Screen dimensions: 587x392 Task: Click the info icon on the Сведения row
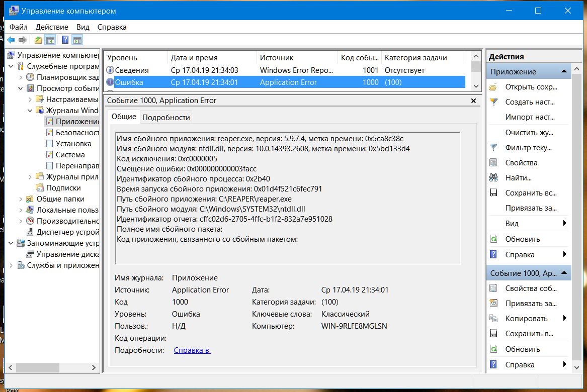110,70
